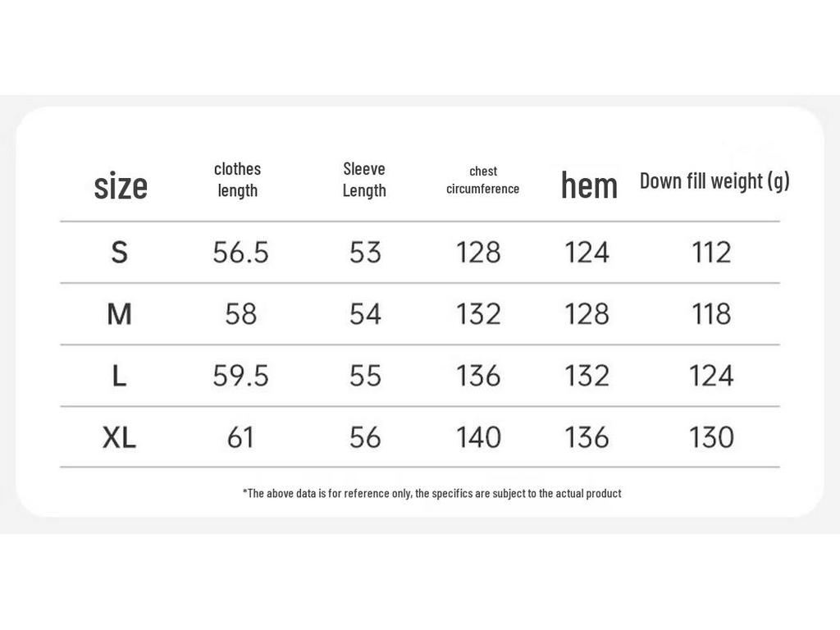Click the down fill weight 118

pyautogui.click(x=711, y=313)
